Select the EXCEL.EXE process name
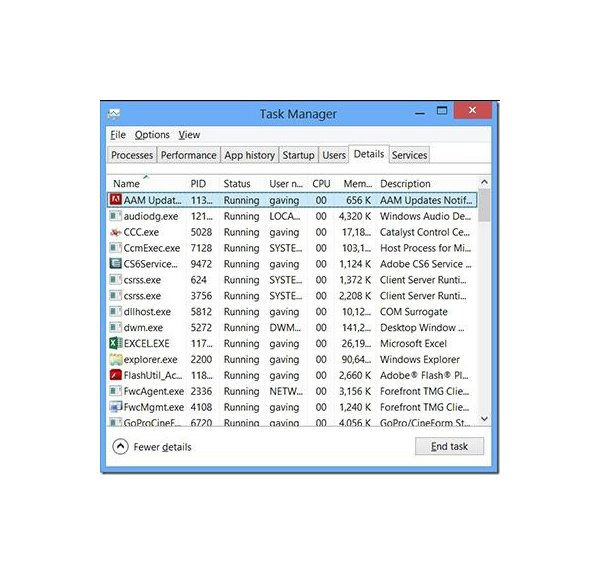The image size is (600, 575). click(147, 344)
